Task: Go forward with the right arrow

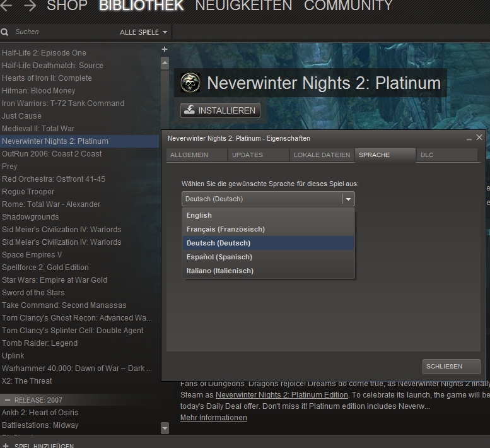Action: tap(30, 5)
